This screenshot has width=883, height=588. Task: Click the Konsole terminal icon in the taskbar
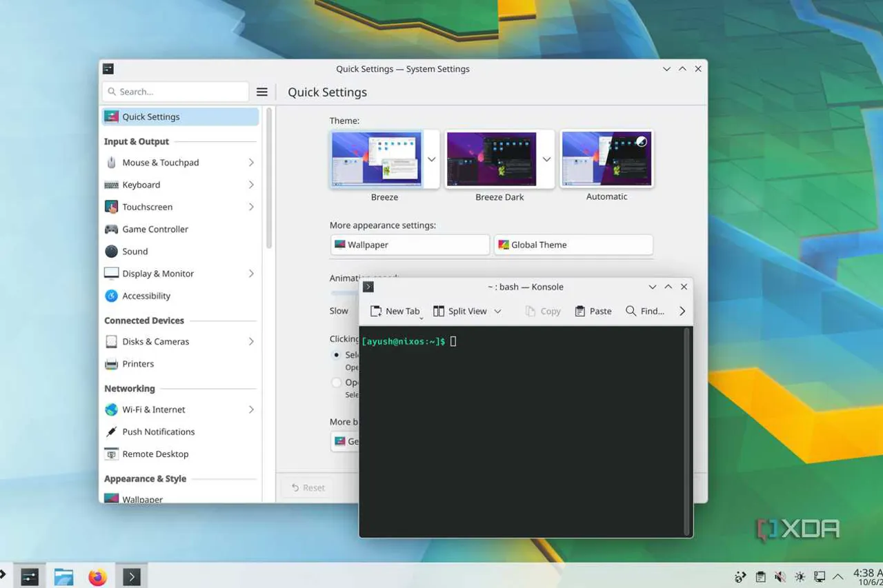point(132,576)
